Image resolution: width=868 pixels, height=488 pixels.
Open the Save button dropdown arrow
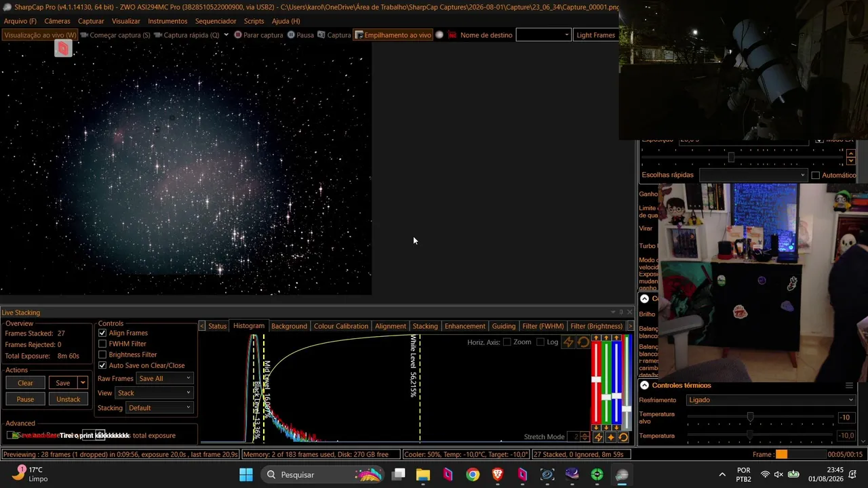coord(83,383)
